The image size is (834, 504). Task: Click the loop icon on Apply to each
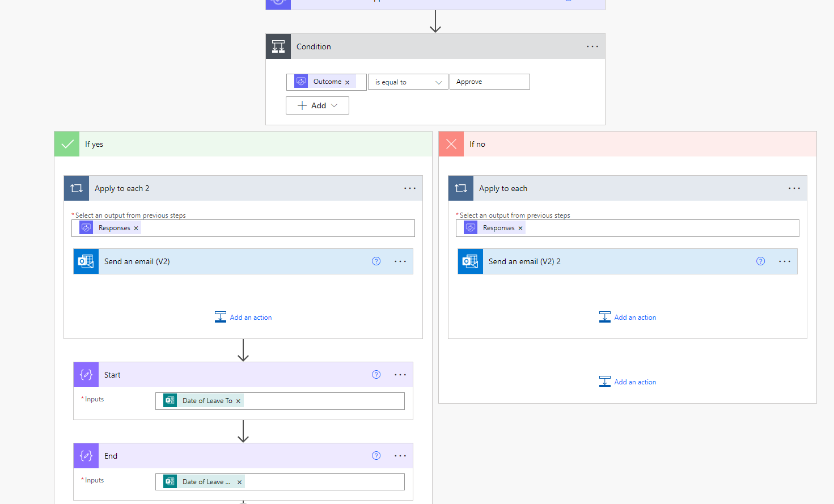(x=460, y=188)
